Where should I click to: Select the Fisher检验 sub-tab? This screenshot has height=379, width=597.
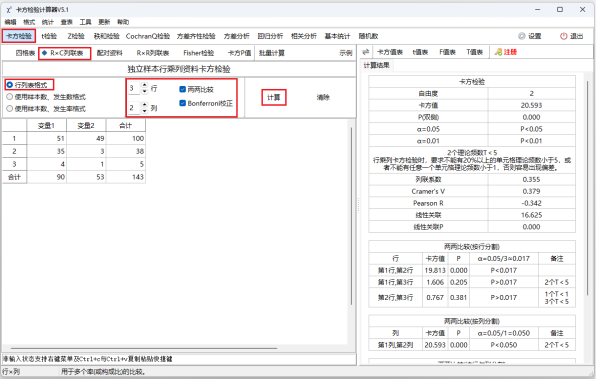[198, 53]
